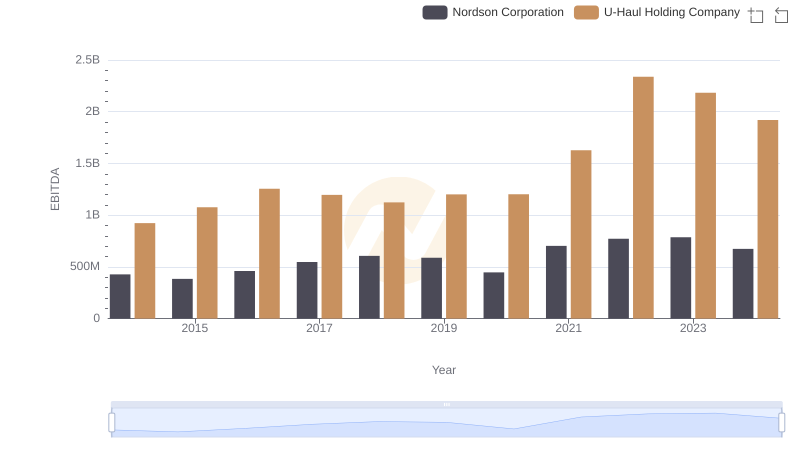Click the zoom area select icon
Image resolution: width=800 pixels, height=461 pixels.
coord(756,15)
